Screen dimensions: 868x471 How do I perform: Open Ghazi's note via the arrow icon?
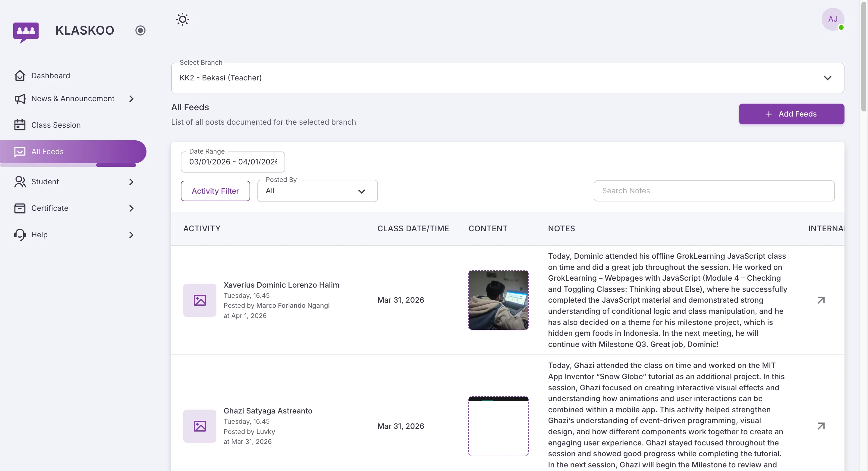(821, 426)
